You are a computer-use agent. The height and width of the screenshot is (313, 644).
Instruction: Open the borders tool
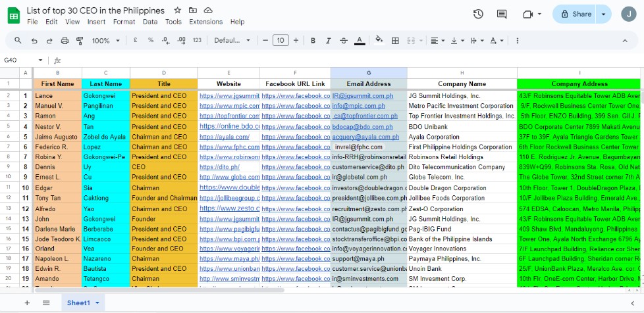point(395,40)
